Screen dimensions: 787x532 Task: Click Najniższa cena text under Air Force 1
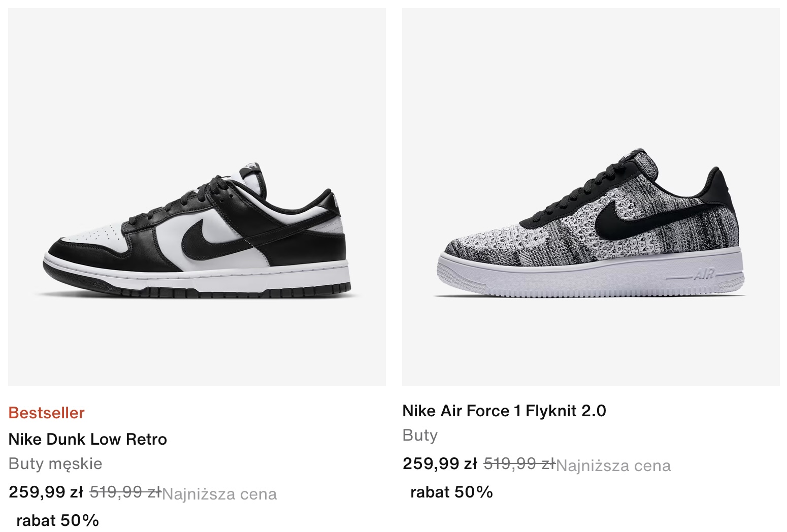point(613,465)
